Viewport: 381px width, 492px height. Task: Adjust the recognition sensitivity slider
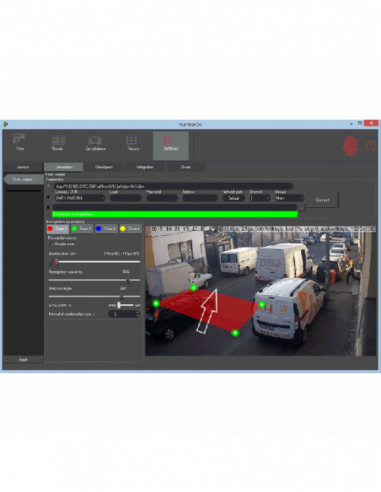[x=94, y=280]
